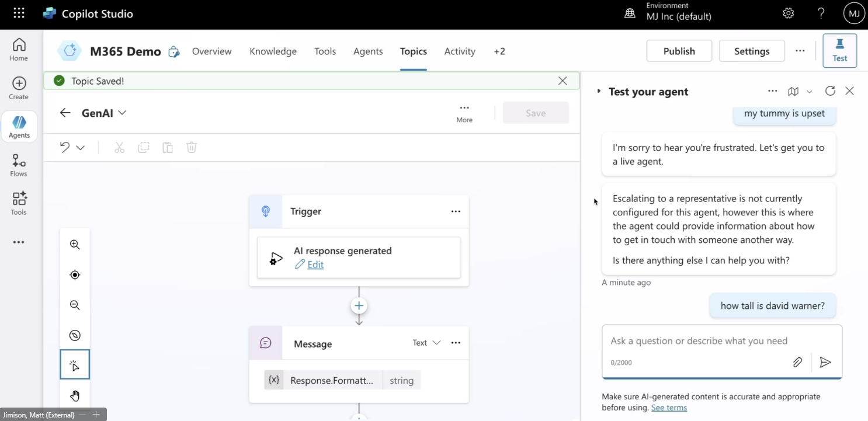
Task: Switch to the Overview tab
Action: point(211,51)
